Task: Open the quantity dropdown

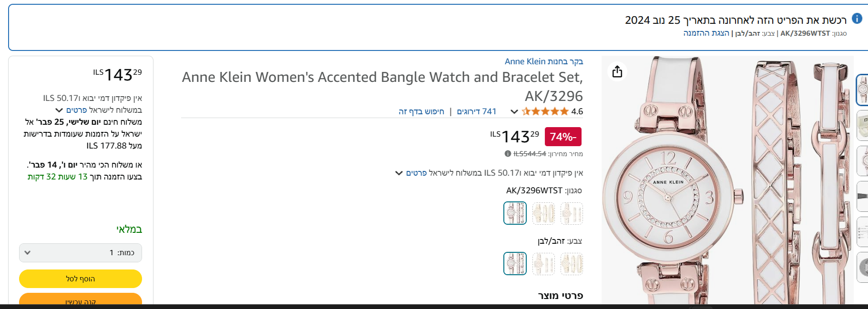Action: point(81,253)
